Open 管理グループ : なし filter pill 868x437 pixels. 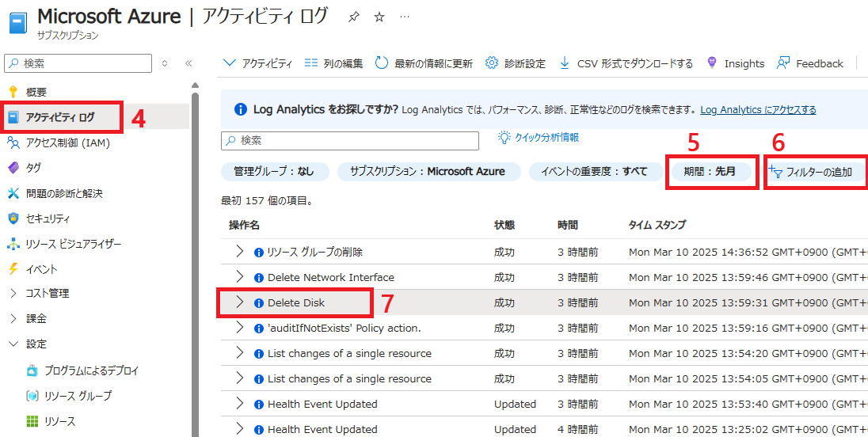(275, 172)
